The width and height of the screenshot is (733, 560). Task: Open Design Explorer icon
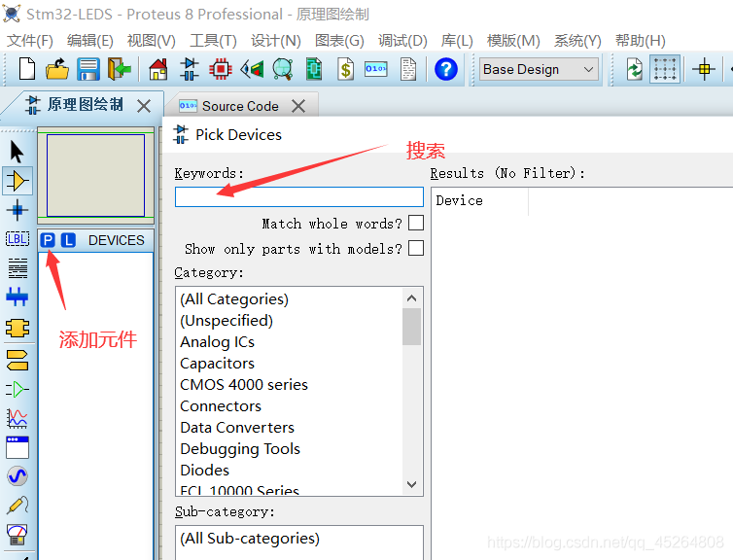pyautogui.click(x=314, y=69)
